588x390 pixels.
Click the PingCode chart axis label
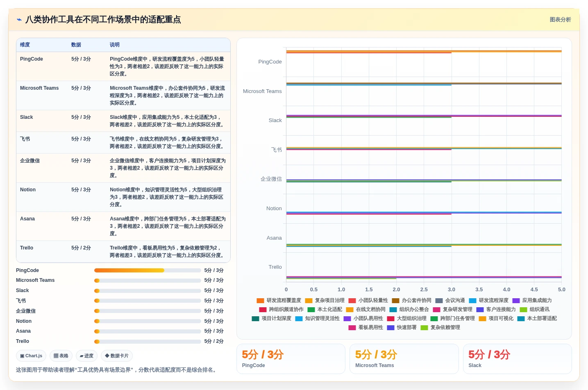270,62
